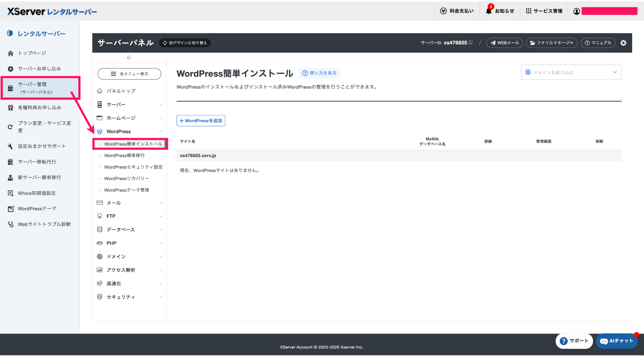
Task: Switch to old design (旧デザインに切り替え)
Action: (x=185, y=43)
